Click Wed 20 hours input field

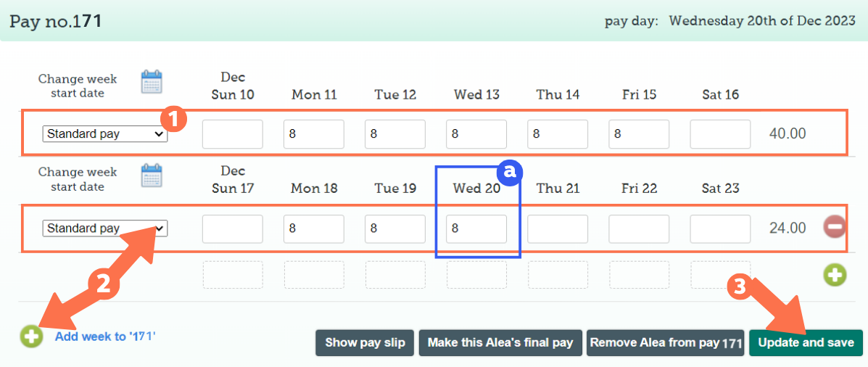point(476,228)
